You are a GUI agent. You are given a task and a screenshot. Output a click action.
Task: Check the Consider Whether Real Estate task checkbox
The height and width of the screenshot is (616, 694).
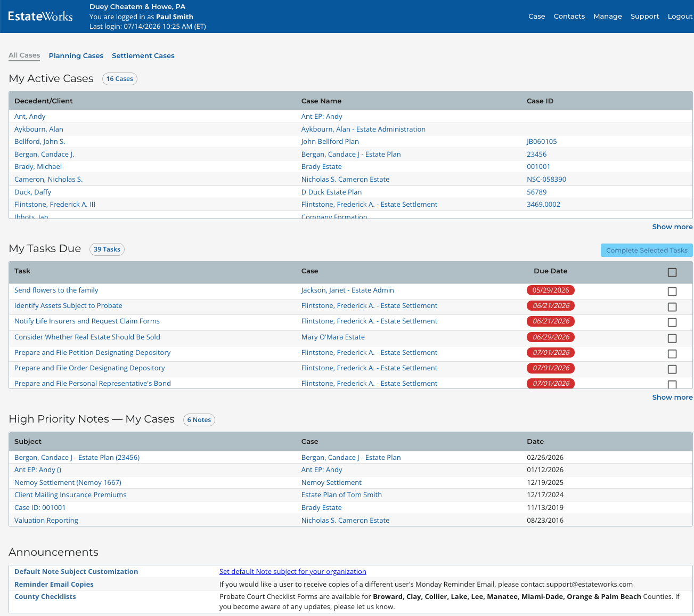click(x=672, y=338)
